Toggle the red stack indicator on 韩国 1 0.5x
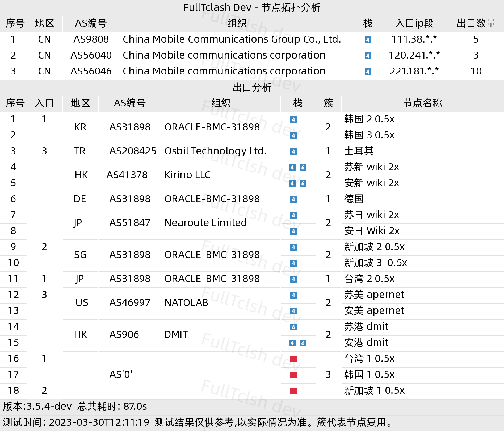 click(x=293, y=375)
